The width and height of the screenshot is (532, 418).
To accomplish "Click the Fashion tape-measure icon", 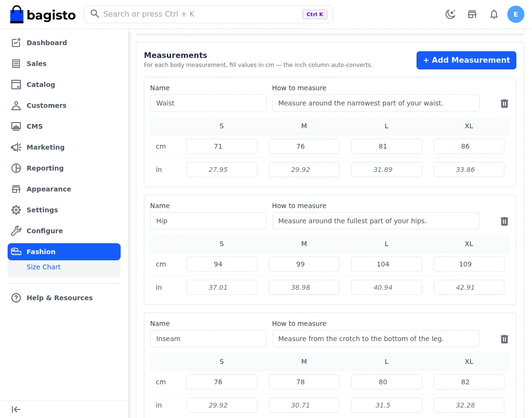I will point(16,252).
